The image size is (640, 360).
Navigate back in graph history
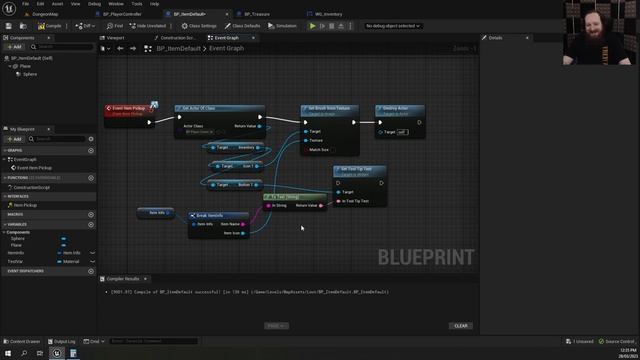coord(120,49)
